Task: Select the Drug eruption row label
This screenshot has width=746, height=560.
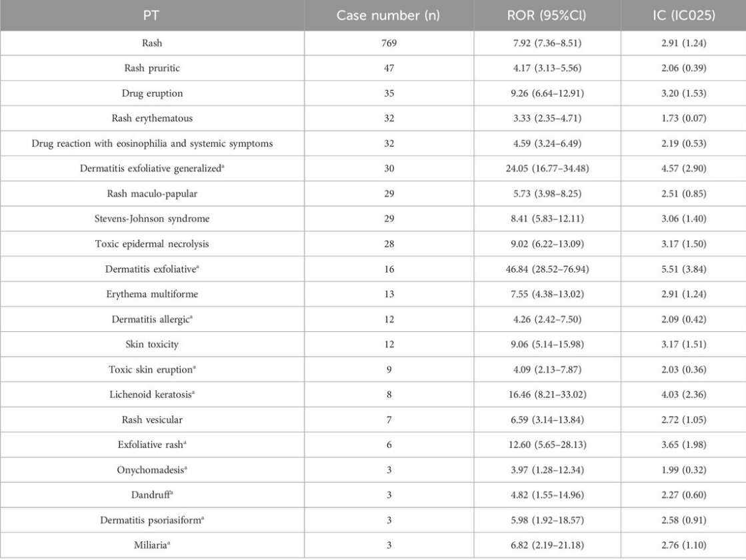Action: (x=152, y=93)
